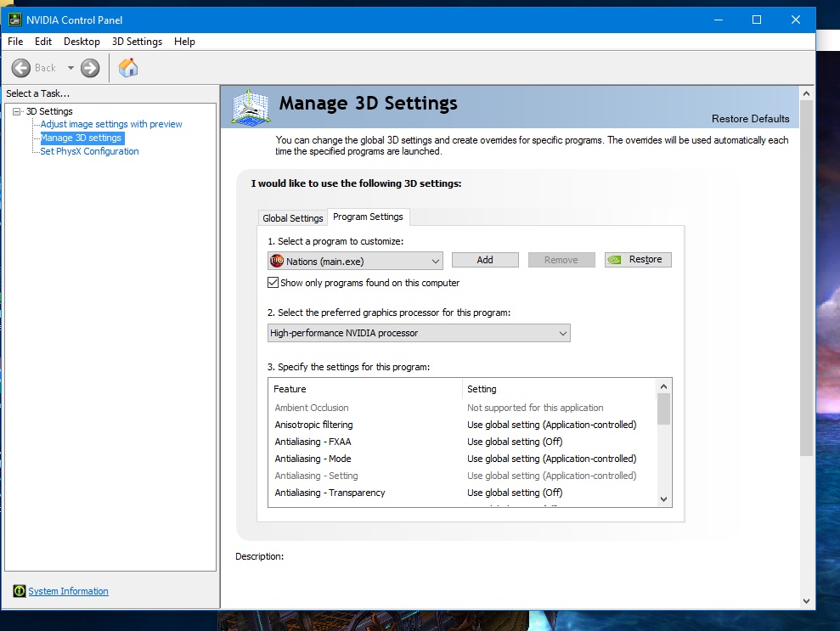The width and height of the screenshot is (840, 631).
Task: Click the main page scrollbar thumb
Action: (x=806, y=279)
